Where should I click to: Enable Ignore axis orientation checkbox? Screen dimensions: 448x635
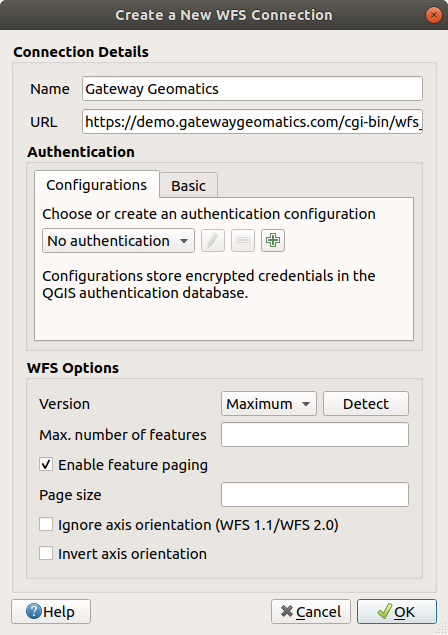(46, 524)
